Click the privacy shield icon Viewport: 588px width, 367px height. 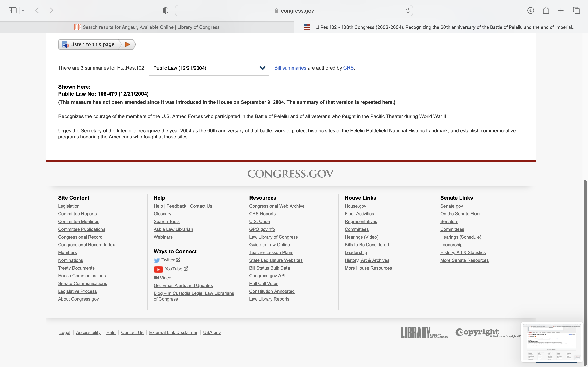[165, 10]
